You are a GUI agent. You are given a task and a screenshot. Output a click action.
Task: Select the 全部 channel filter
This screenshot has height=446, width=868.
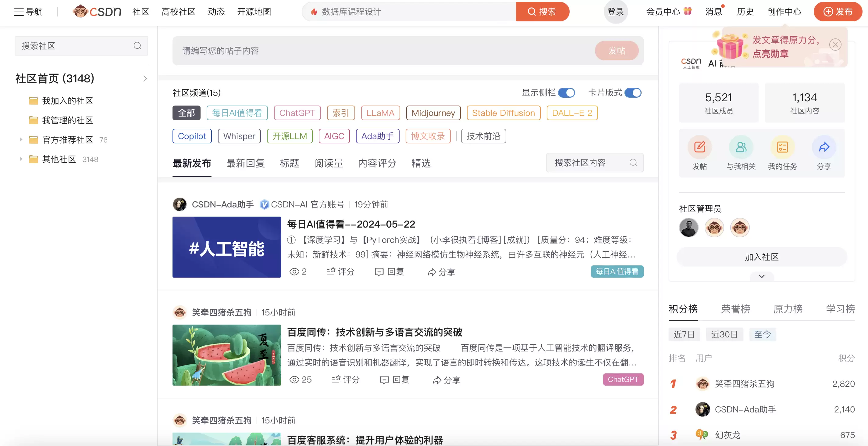tap(186, 113)
